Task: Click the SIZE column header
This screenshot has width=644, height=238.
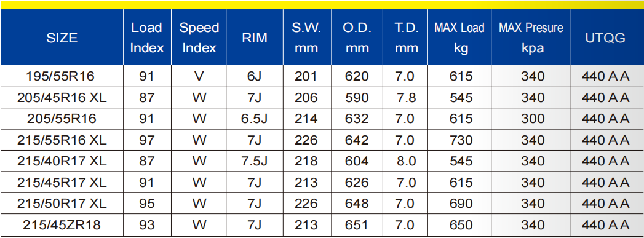Action: [x=62, y=38]
